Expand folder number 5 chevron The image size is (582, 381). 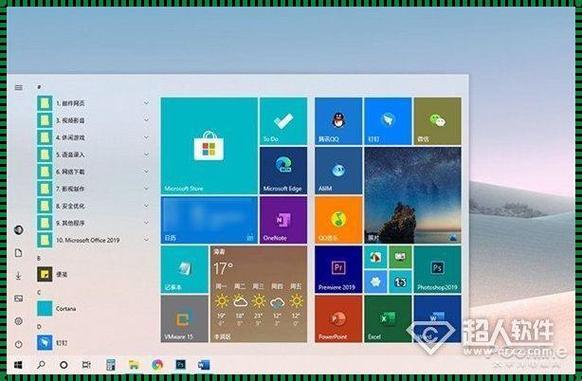[x=147, y=154]
